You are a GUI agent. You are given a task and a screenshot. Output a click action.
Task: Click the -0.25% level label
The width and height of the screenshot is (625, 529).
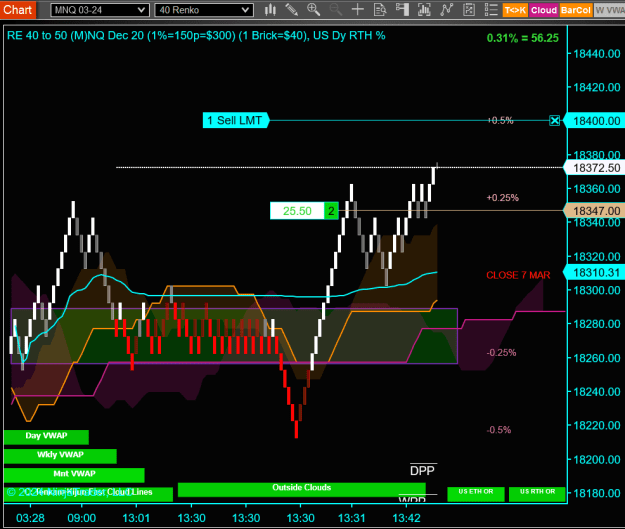pos(501,353)
